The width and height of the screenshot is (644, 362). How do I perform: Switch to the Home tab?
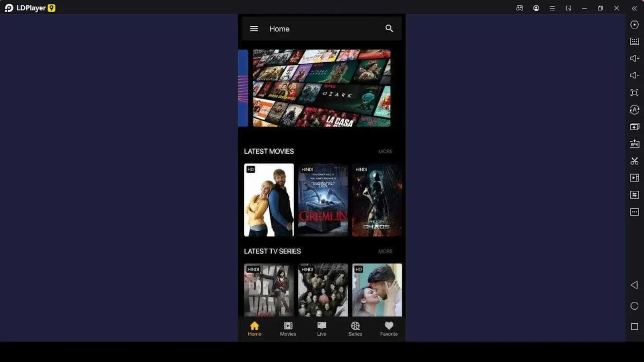[254, 329]
